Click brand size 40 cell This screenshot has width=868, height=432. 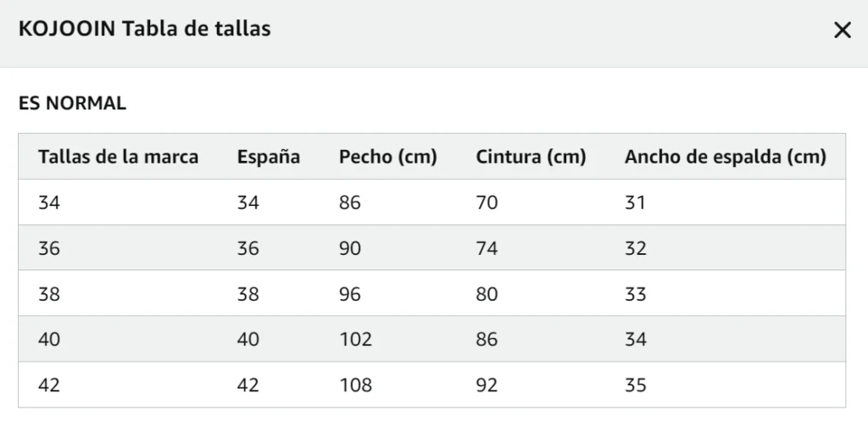point(49,339)
